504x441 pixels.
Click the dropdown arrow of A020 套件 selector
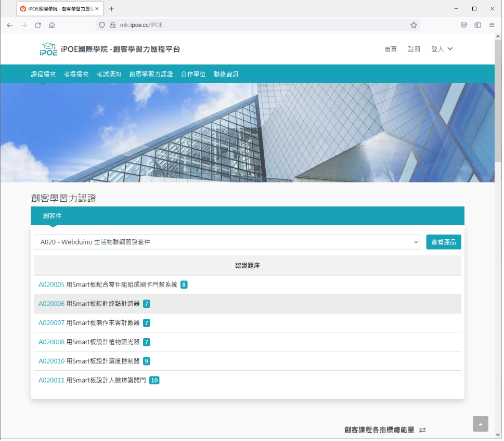(x=415, y=242)
